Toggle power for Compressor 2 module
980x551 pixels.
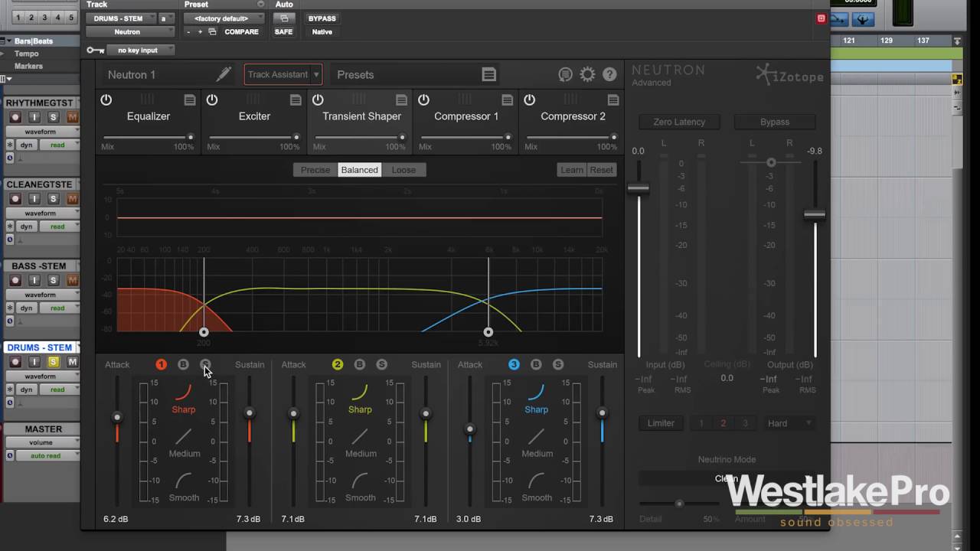click(x=529, y=100)
